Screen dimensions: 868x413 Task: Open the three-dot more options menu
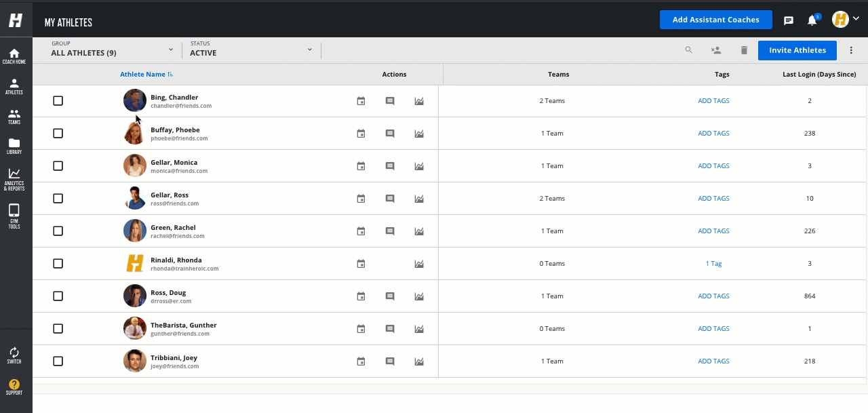click(852, 50)
